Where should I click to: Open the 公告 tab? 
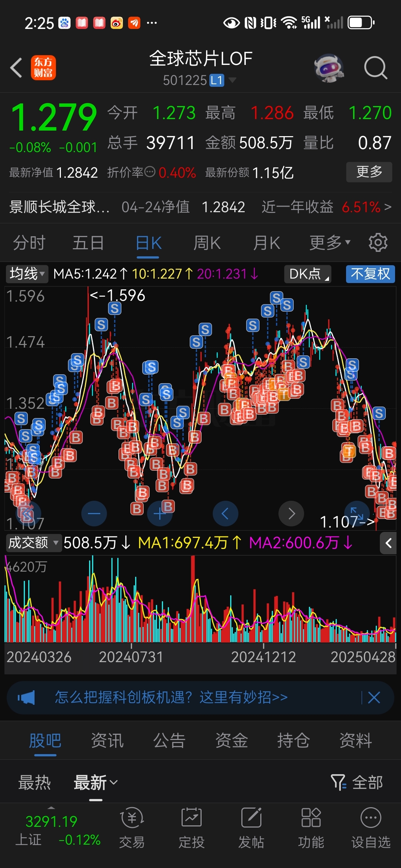tap(169, 740)
